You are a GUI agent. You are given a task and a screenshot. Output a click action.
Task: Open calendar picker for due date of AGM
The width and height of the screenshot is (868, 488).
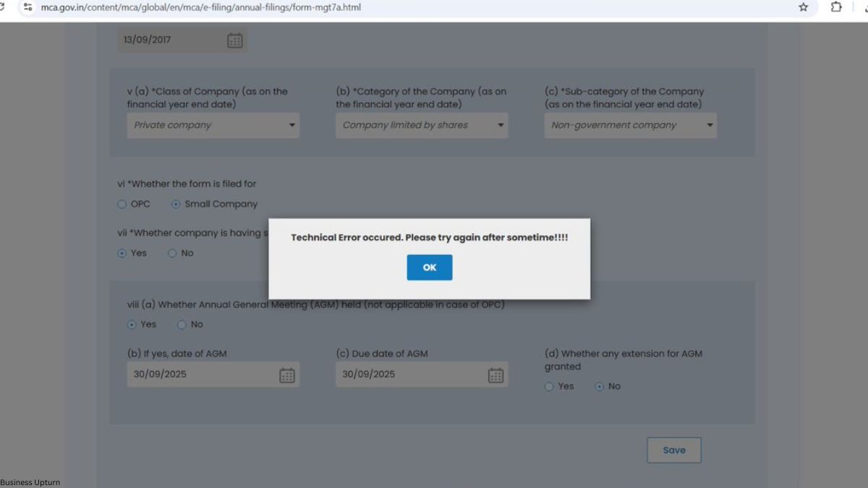(495, 374)
